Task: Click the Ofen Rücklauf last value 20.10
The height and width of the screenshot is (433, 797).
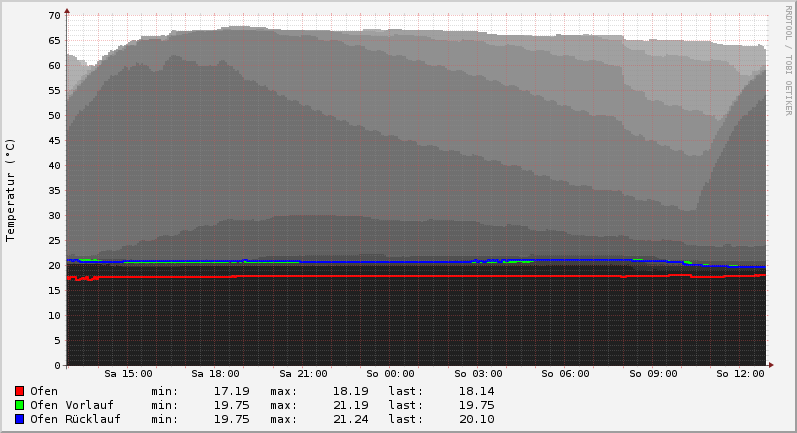Action: pyautogui.click(x=476, y=419)
